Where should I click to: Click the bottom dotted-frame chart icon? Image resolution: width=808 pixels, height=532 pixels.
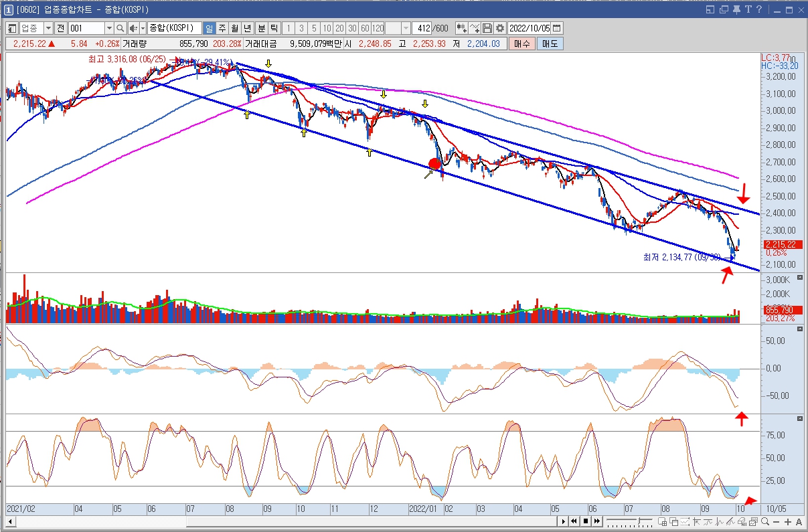tap(685, 522)
